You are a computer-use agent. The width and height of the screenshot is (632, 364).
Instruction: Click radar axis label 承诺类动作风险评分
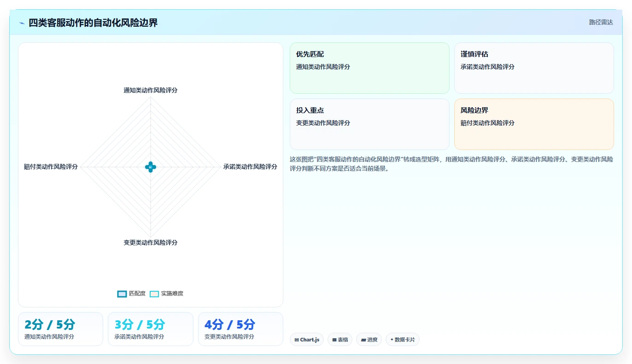[250, 167]
